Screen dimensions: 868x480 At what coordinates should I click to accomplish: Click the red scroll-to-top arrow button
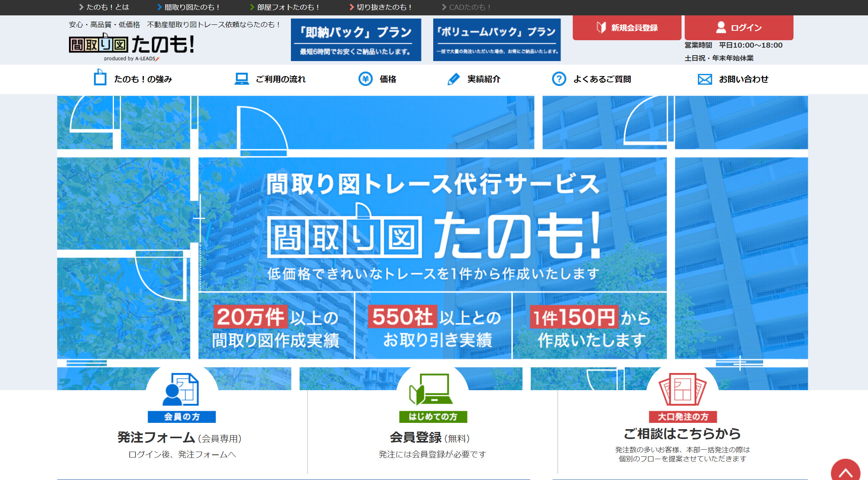(x=846, y=471)
